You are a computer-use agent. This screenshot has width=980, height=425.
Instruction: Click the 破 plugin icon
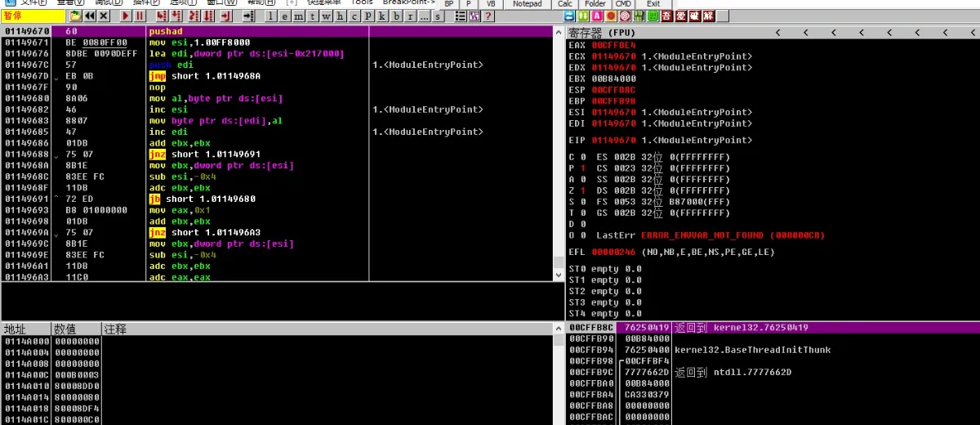694,16
